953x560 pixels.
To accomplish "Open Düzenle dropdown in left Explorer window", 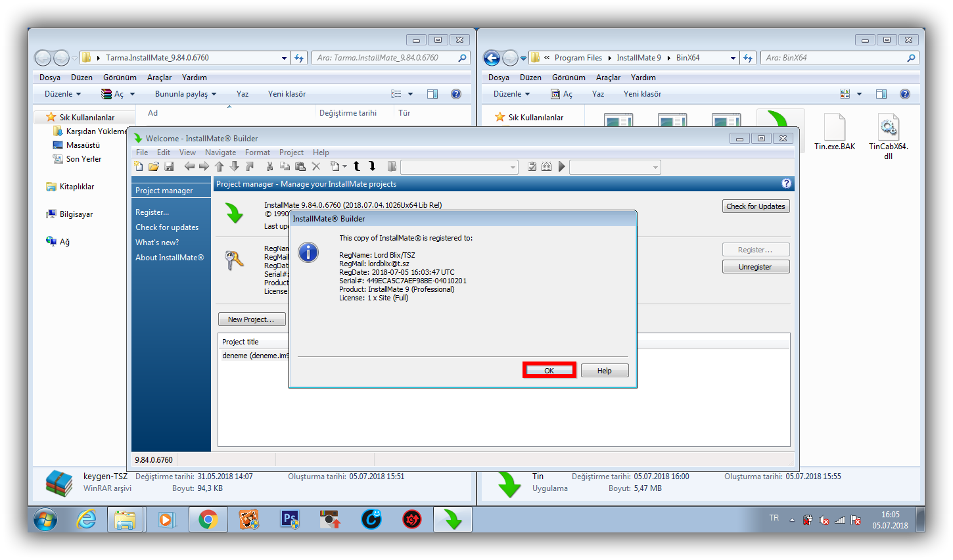I will (x=62, y=94).
